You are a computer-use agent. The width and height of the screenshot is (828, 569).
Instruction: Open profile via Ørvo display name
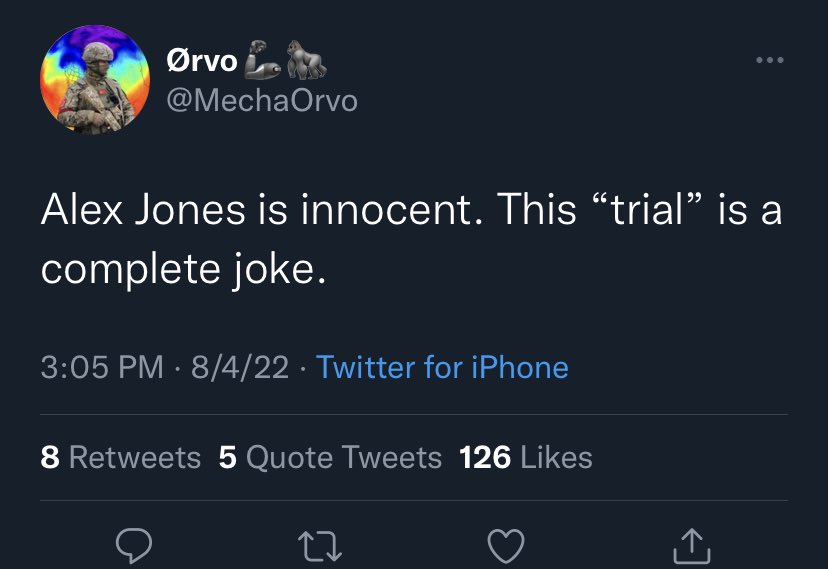(202, 61)
